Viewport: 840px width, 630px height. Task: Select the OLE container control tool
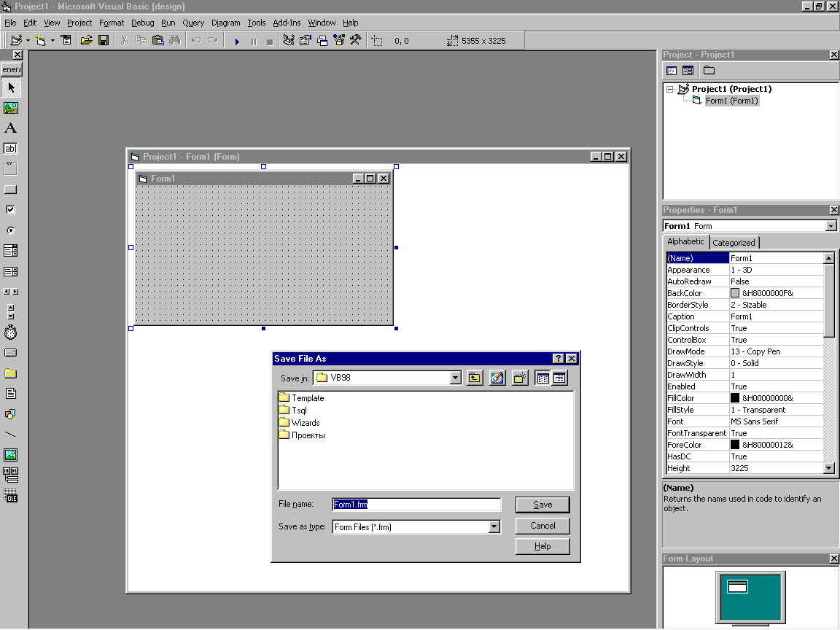(10, 497)
